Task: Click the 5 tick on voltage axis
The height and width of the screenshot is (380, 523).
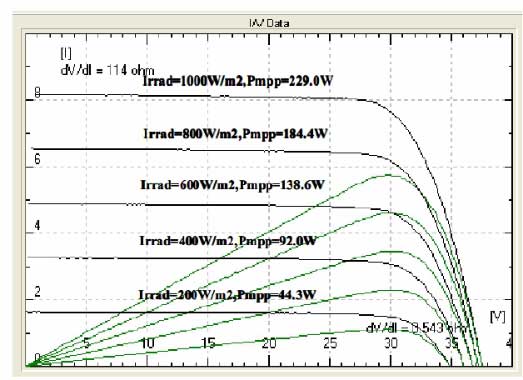Action: point(86,343)
